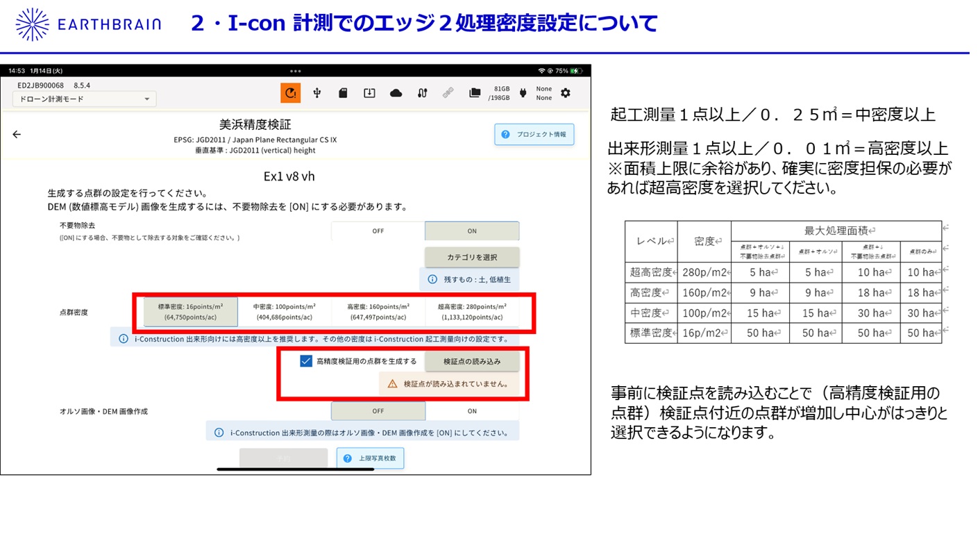980x534 pixels.
Task: Open the folder storage icon
Action: click(475, 92)
